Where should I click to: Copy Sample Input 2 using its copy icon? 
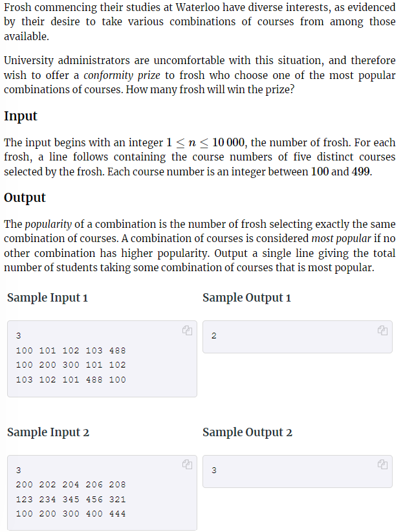(x=187, y=464)
